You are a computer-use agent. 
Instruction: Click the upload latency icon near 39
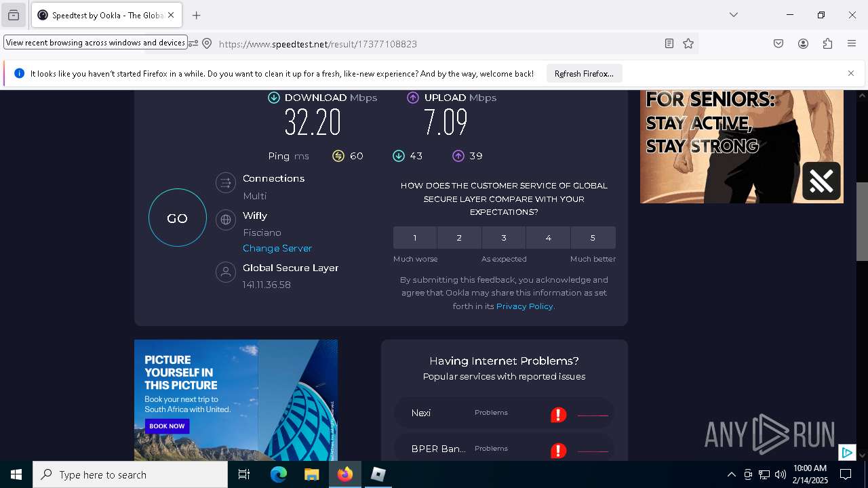pyautogui.click(x=458, y=156)
